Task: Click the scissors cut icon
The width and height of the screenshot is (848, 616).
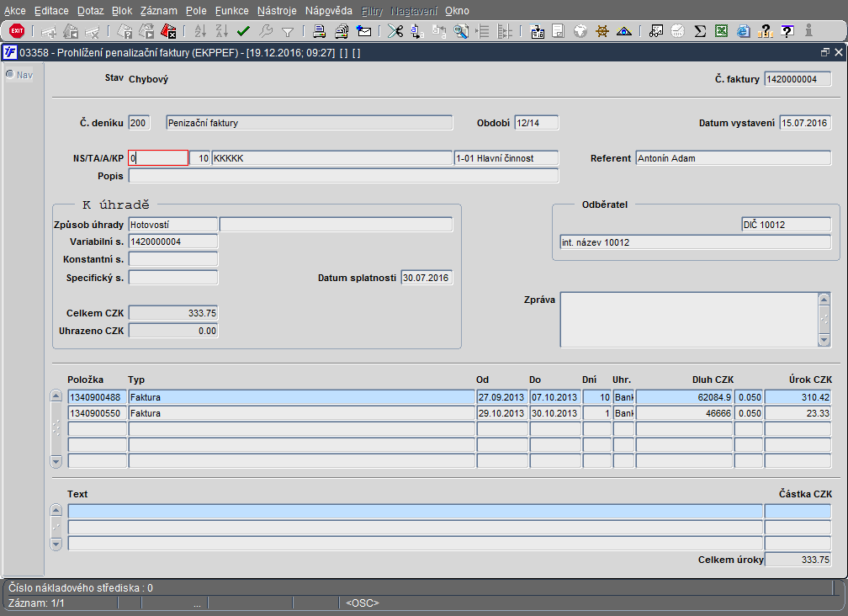Action: tap(394, 31)
